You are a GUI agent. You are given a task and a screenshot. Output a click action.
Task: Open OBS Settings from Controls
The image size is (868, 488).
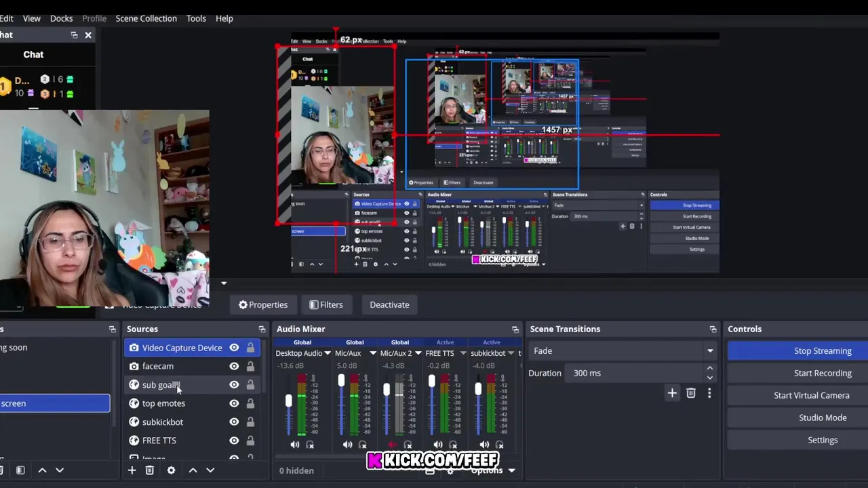(797, 441)
